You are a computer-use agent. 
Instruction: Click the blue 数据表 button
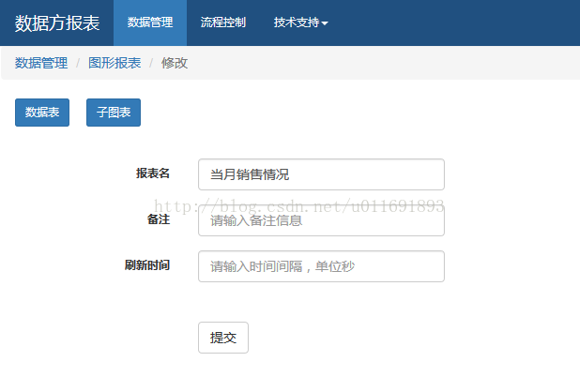[x=42, y=113]
